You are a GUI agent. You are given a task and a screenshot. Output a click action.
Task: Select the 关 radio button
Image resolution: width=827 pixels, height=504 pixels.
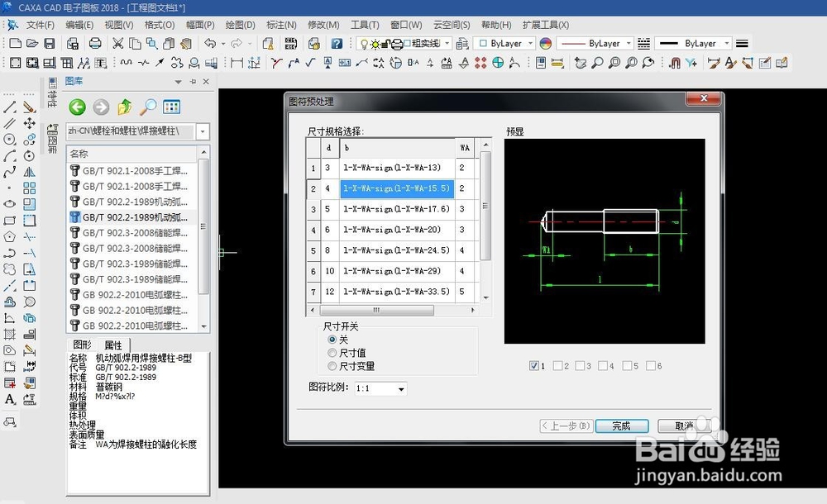point(332,340)
